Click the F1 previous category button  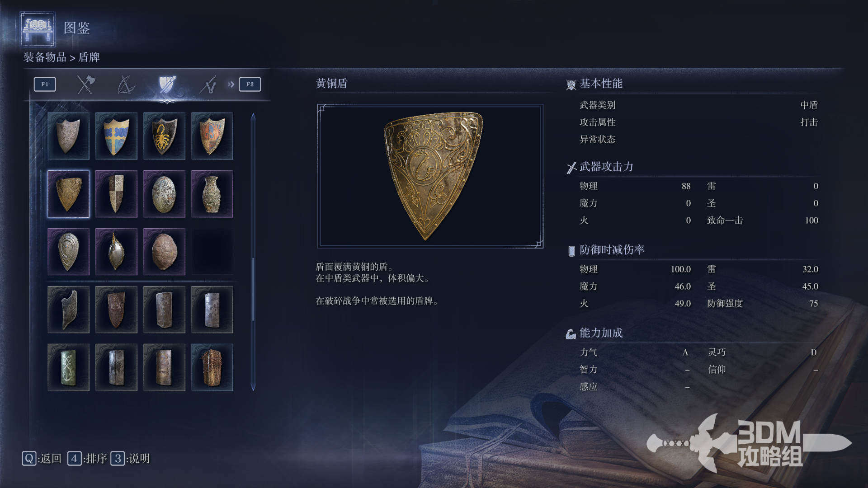pyautogui.click(x=45, y=84)
